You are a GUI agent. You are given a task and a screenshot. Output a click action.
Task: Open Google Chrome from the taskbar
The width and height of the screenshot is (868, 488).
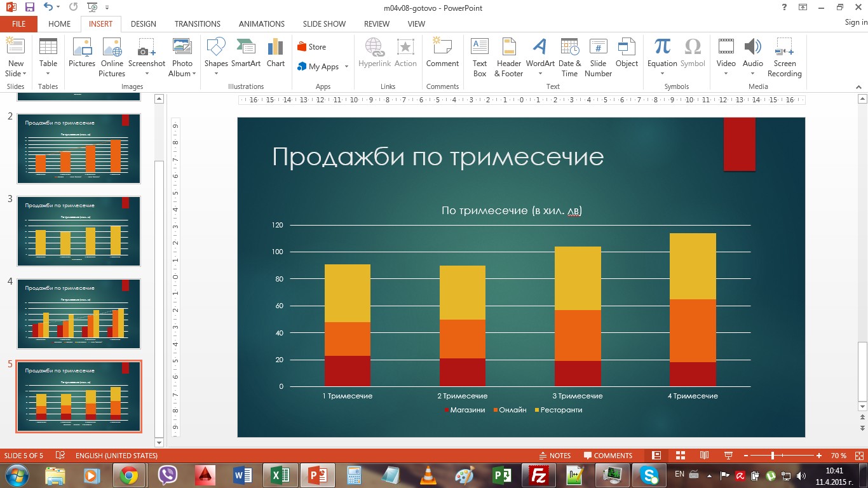click(x=129, y=475)
